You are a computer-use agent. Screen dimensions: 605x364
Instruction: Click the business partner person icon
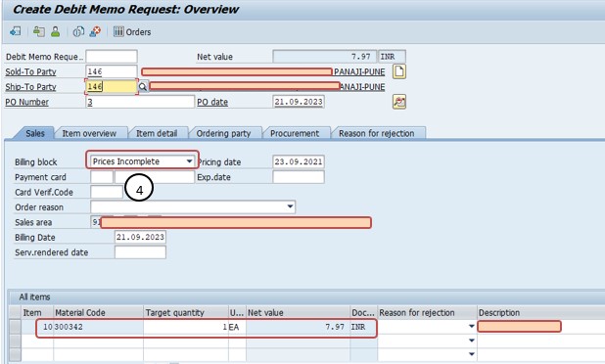(x=56, y=31)
